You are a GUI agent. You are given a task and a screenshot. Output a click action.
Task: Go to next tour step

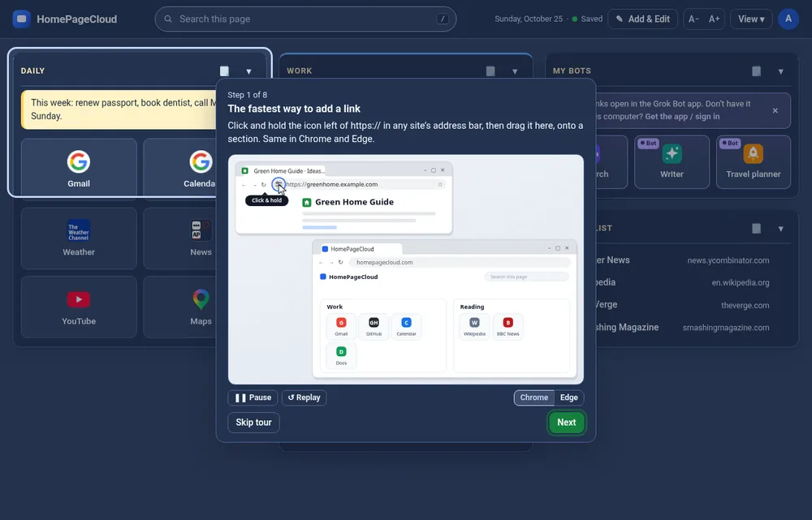point(567,422)
